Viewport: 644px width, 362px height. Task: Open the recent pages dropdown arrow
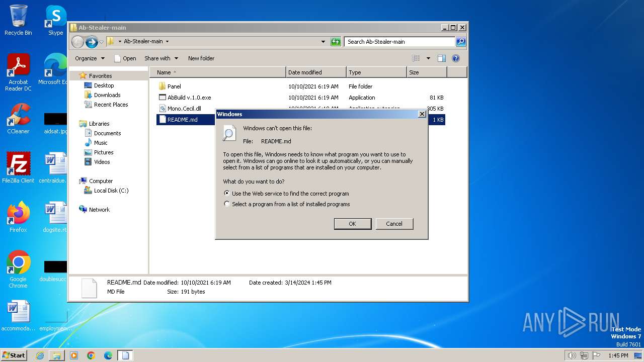point(102,42)
